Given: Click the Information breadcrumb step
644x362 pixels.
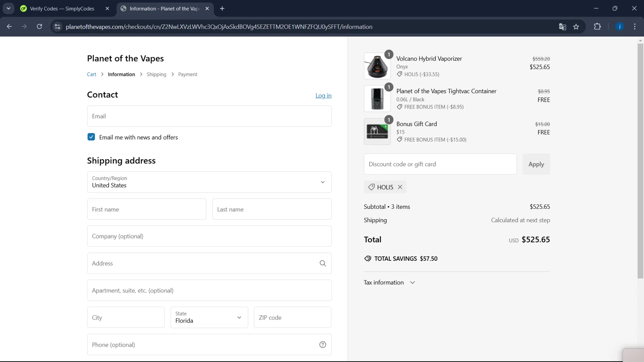Looking at the screenshot, I should click(121, 74).
